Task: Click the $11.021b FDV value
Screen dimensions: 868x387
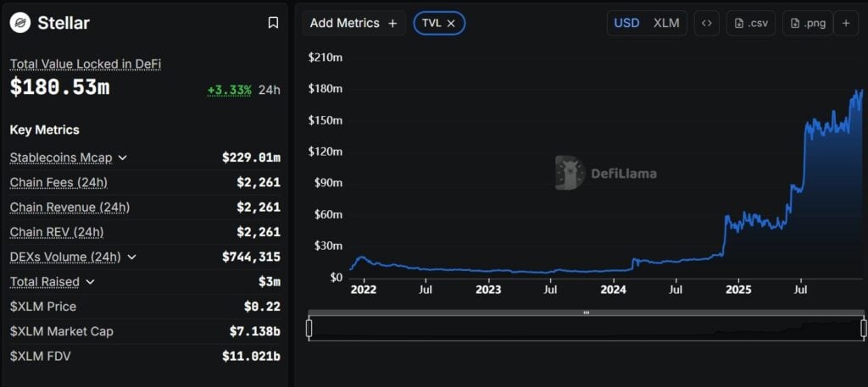Action: 251,357
